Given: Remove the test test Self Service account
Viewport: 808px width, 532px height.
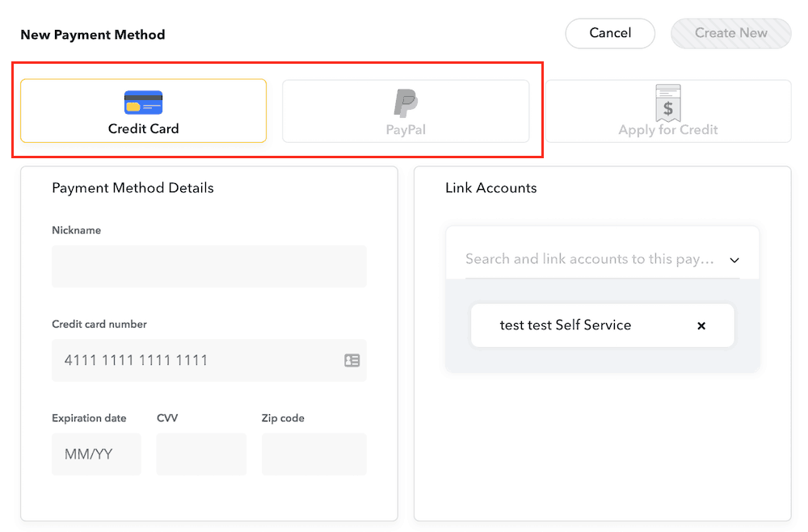Looking at the screenshot, I should [x=701, y=326].
